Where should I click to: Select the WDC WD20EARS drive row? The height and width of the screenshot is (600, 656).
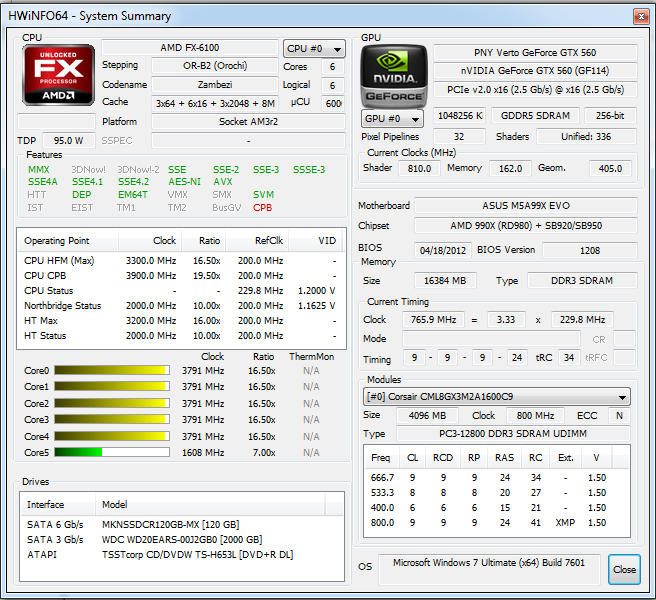pos(182,540)
